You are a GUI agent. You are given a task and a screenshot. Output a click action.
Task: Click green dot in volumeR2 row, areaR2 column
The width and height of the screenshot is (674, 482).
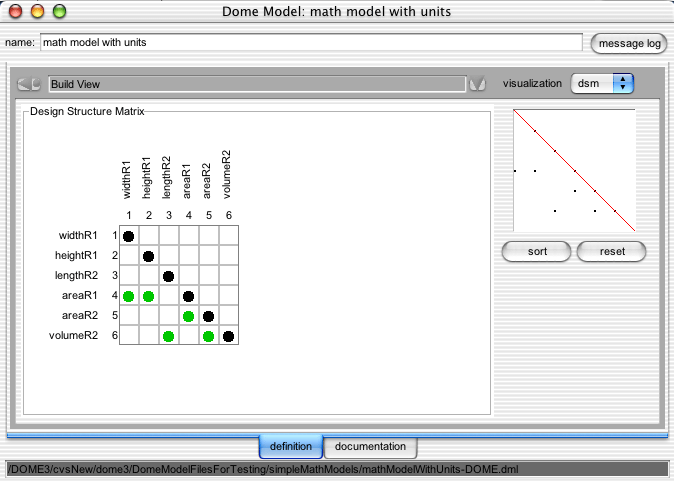(208, 336)
